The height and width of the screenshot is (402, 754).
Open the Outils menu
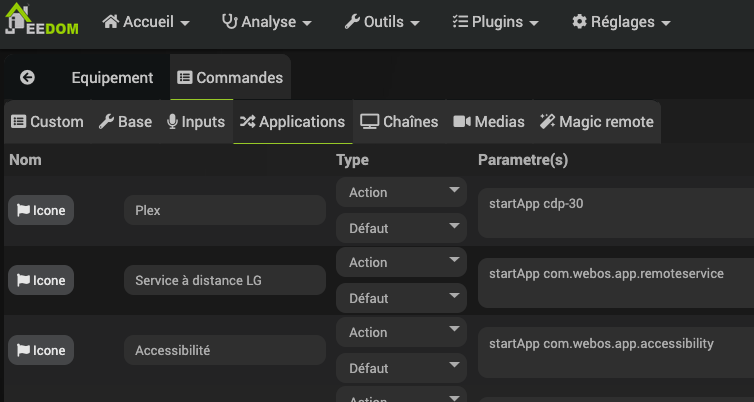click(382, 22)
